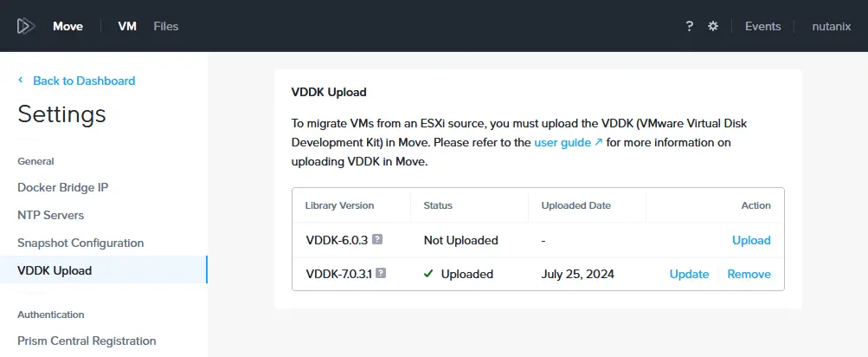
Task: Upload the VDDK-6.0.3 library
Action: (x=751, y=240)
